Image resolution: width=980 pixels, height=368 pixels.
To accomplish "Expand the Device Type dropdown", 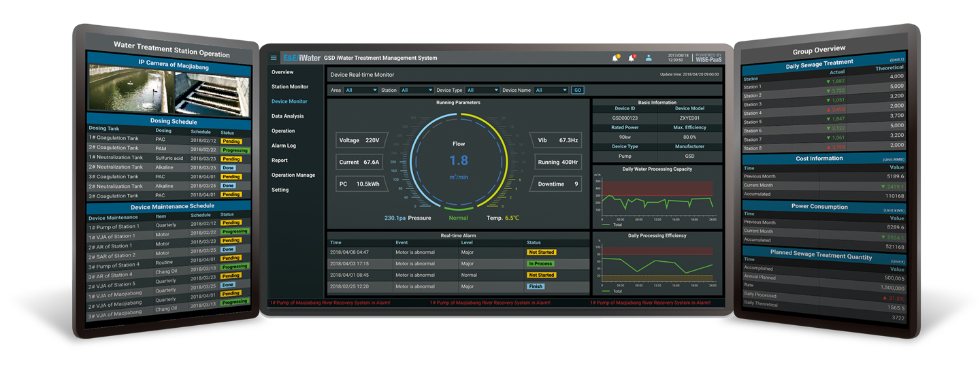I will (483, 90).
